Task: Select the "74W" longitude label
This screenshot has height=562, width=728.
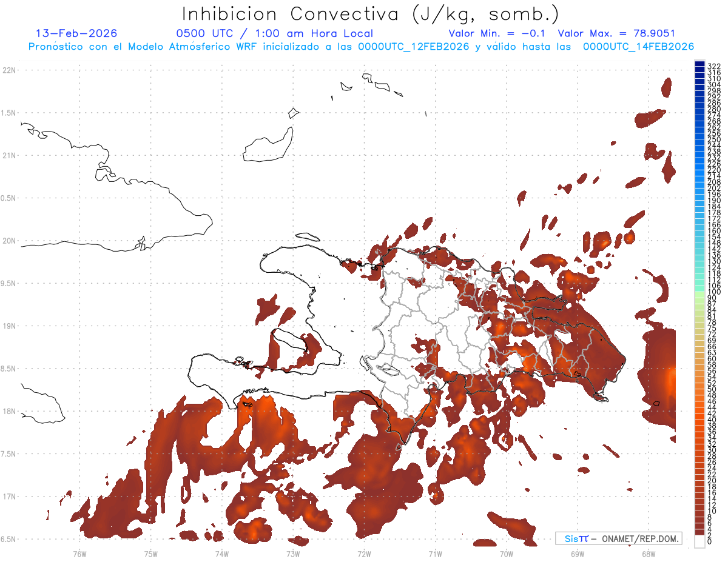Action: [x=222, y=554]
